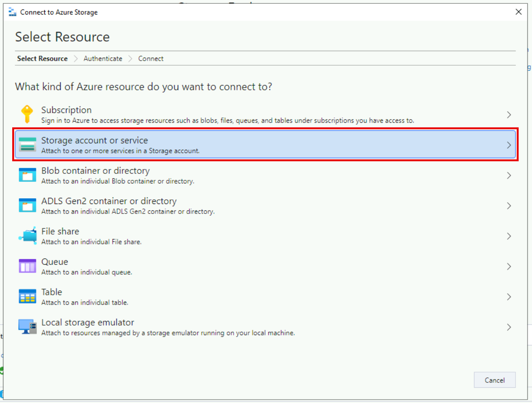The height and width of the screenshot is (403, 532).
Task: Select 'Attach to an individual table' description
Action: pos(85,303)
